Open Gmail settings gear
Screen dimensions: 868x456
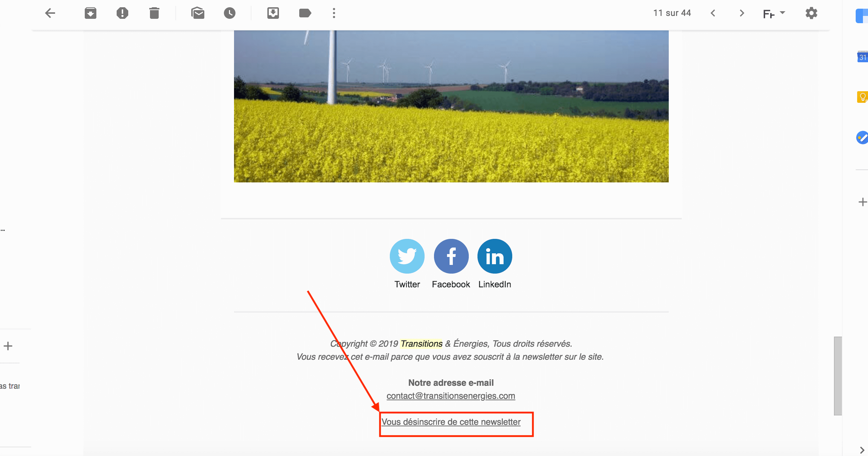tap(811, 13)
